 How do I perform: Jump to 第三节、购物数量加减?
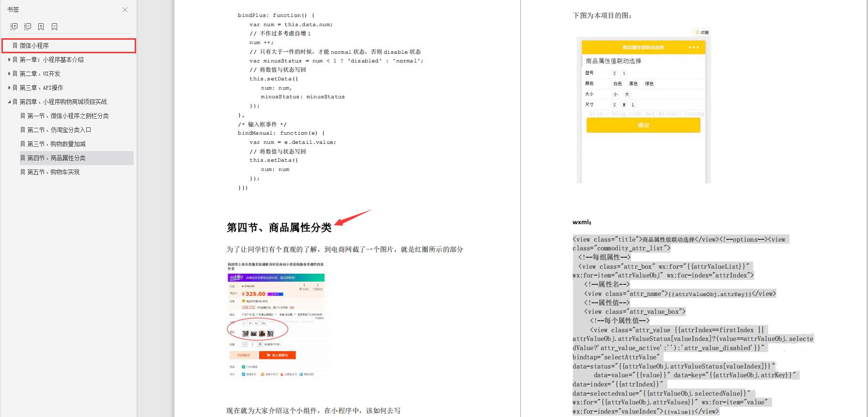56,144
